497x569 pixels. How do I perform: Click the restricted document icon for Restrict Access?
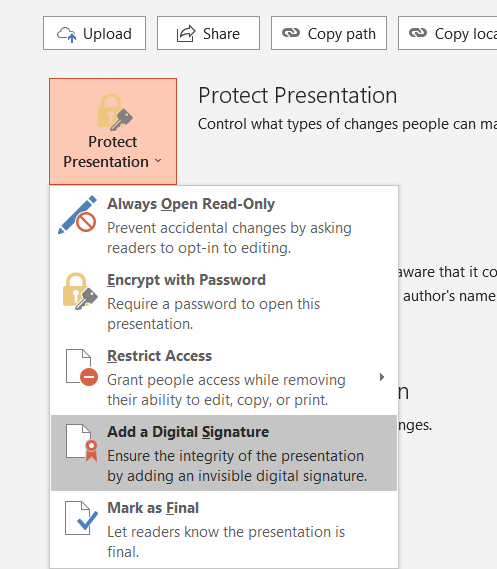81,367
